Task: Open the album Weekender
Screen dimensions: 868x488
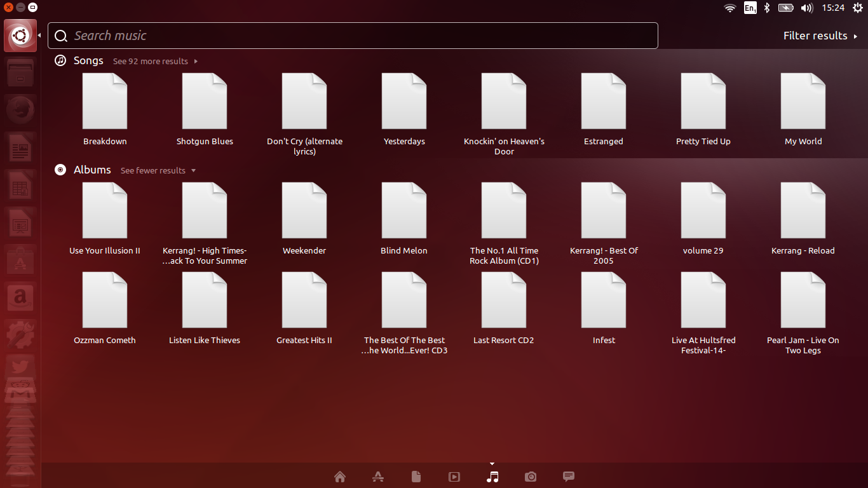Action: [304, 219]
